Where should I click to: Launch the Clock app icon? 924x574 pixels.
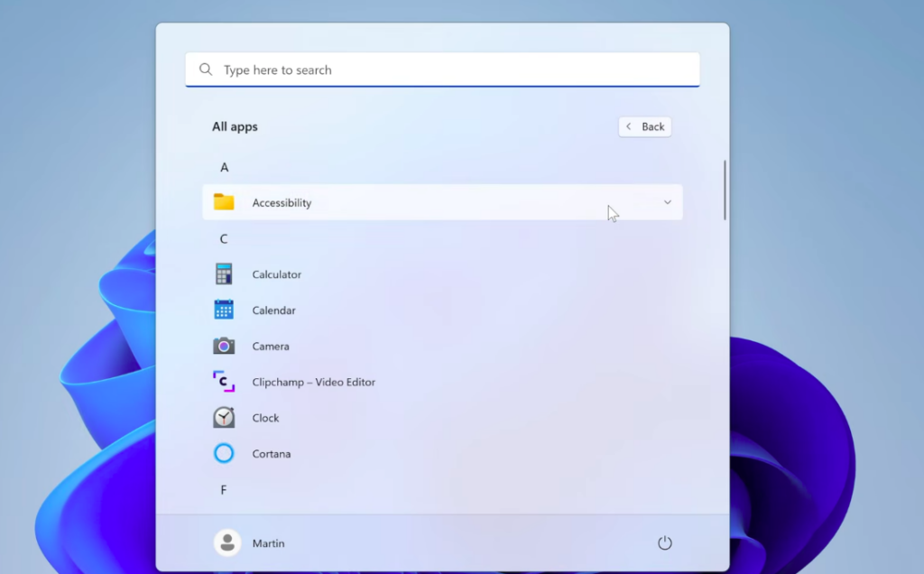point(224,417)
